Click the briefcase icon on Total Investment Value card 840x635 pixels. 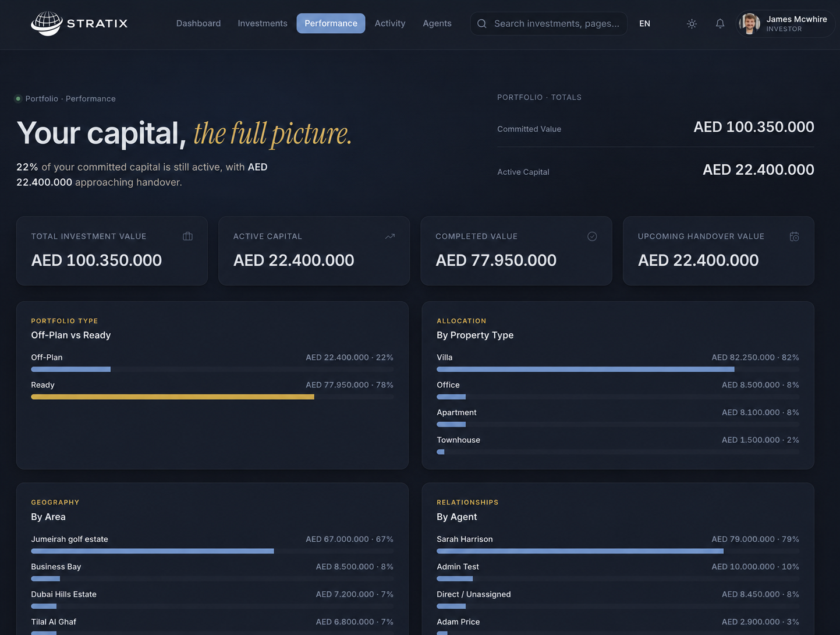point(187,237)
